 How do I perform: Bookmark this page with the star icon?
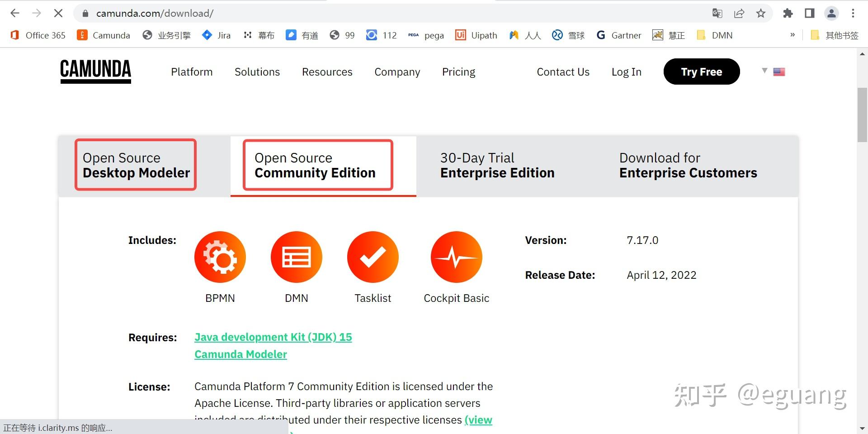pyautogui.click(x=761, y=13)
